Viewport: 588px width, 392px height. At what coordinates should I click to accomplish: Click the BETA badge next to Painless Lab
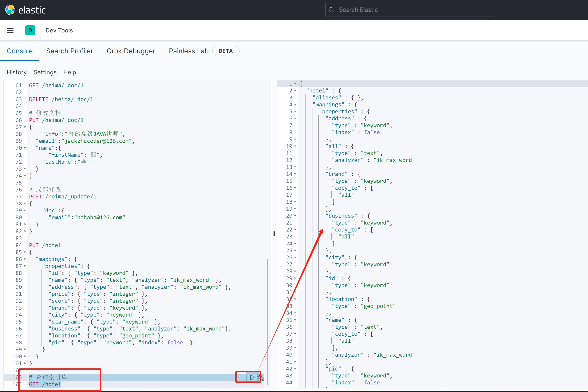point(225,51)
